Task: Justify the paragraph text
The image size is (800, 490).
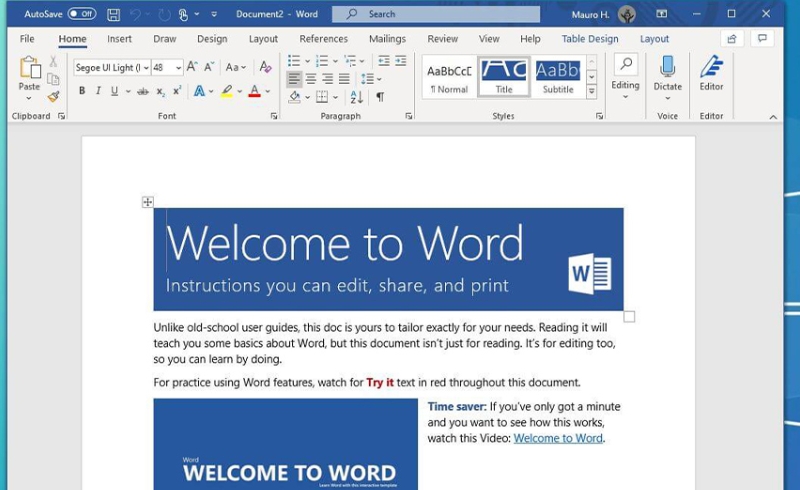Action: [x=344, y=79]
